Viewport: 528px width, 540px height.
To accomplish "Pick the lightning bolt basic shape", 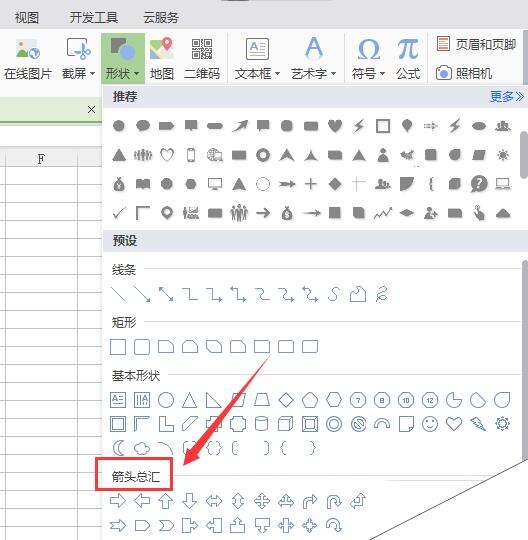I will tap(478, 424).
